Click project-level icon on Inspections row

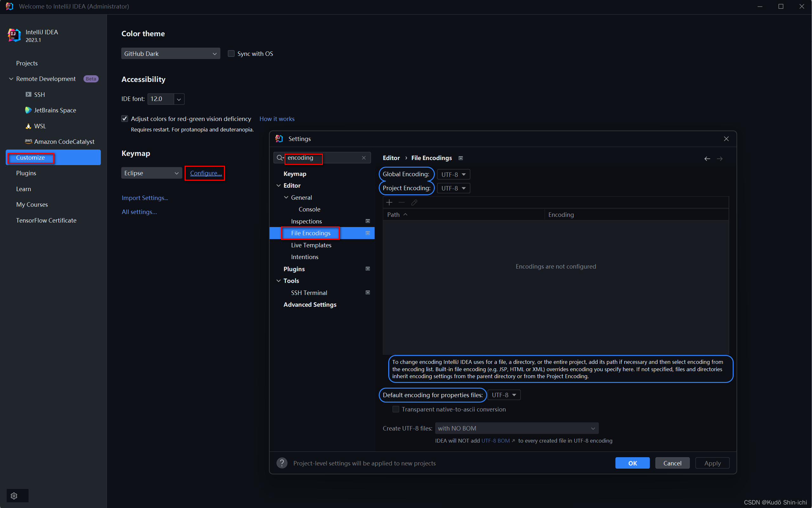pos(368,221)
